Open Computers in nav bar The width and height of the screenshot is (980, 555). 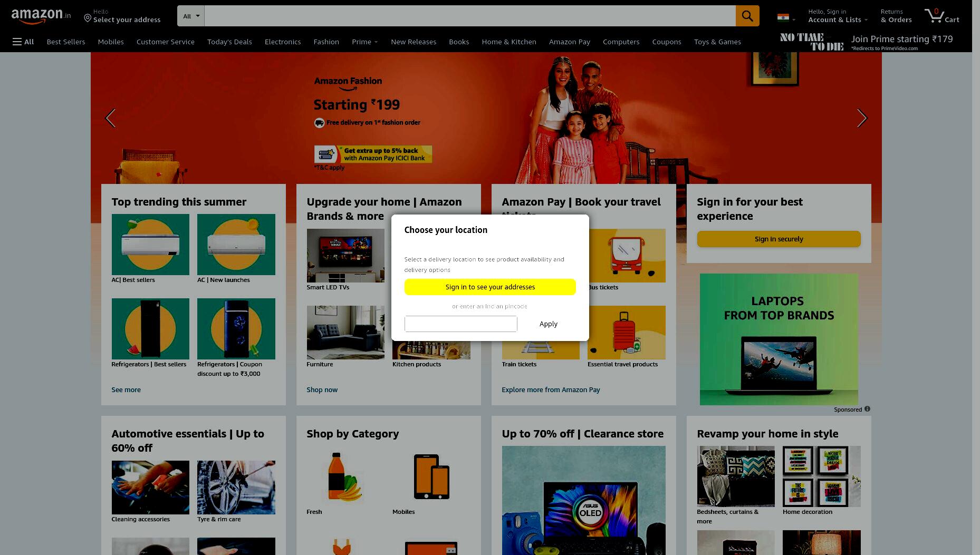point(621,42)
